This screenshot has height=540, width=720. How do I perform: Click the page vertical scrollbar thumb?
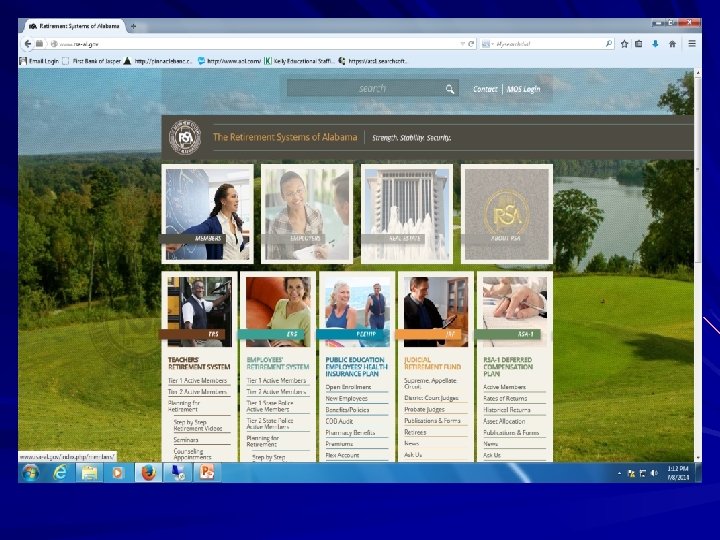[x=698, y=170]
